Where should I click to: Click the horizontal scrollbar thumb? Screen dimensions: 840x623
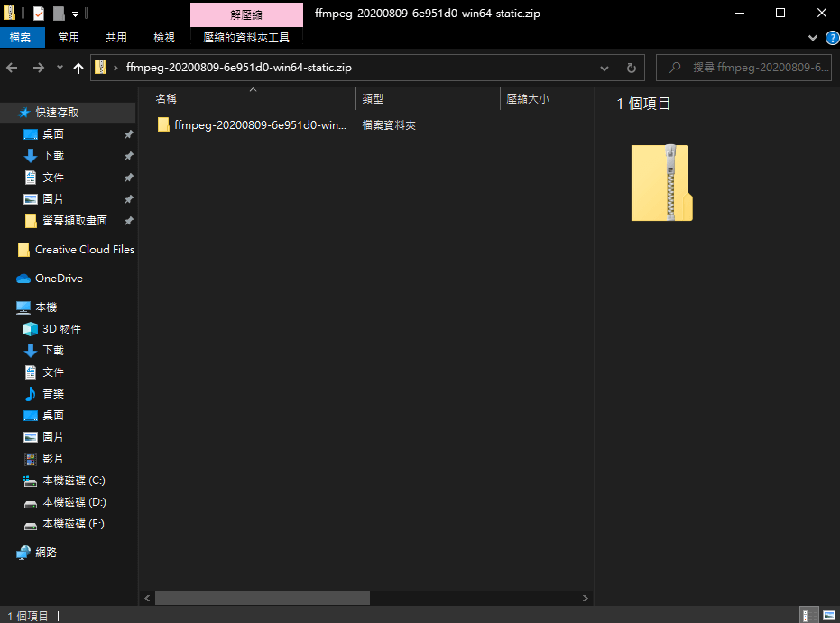[x=263, y=598]
